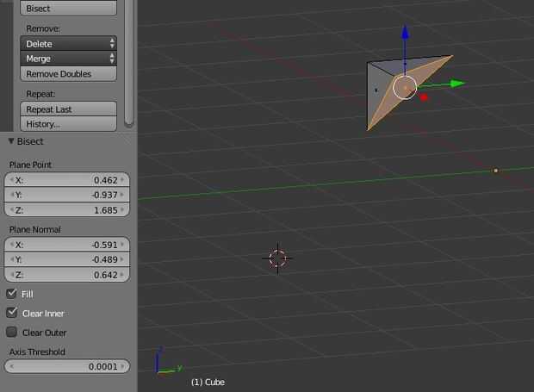Click the red X axis manipulator handle
Image resolution: width=534 pixels, height=392 pixels.
pyautogui.click(x=424, y=97)
